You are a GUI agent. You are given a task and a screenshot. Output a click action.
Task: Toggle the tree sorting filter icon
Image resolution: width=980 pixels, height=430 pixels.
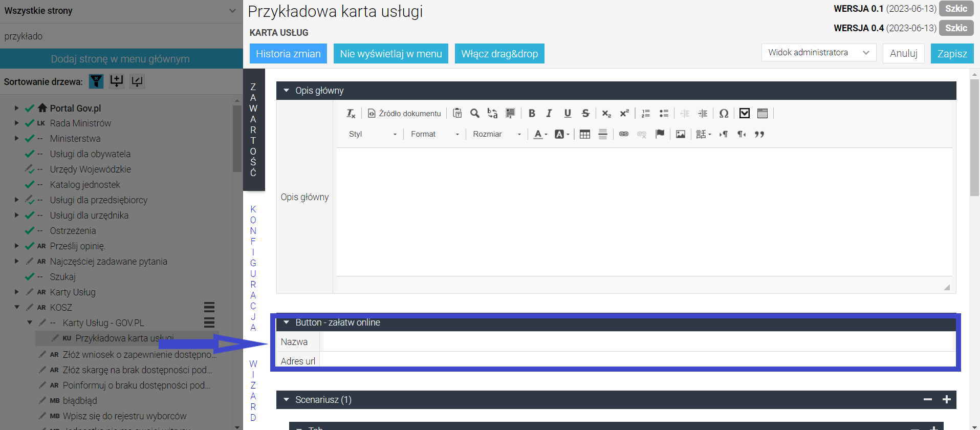[96, 81]
